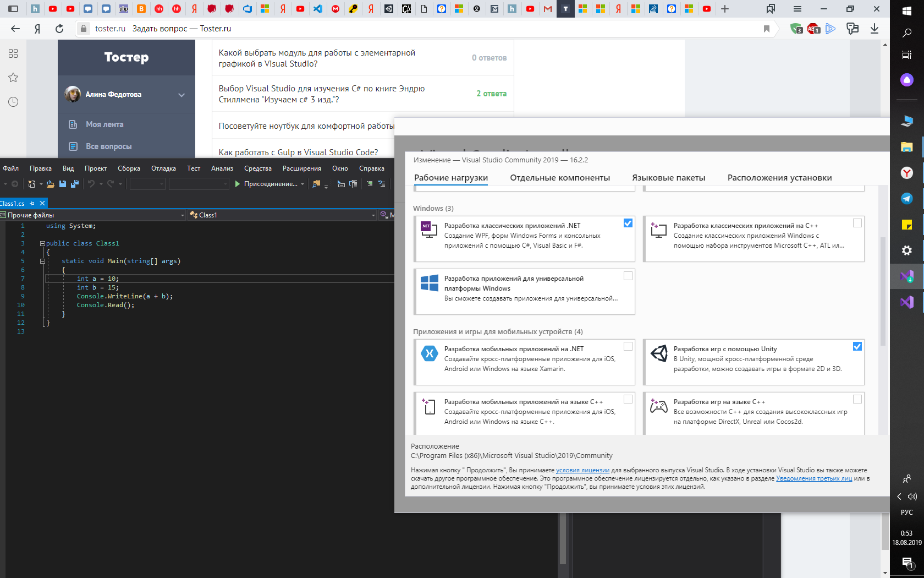Open условия лицензии link in installer

[x=582, y=470]
